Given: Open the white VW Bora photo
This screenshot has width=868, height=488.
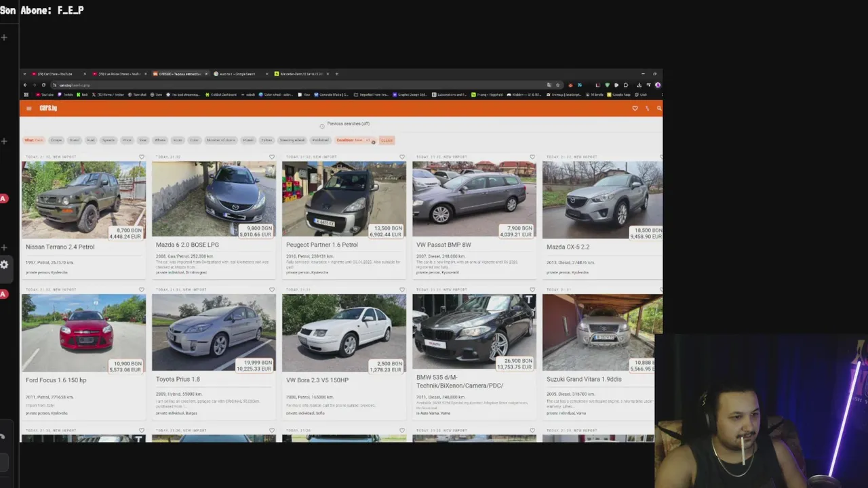Looking at the screenshot, I should [344, 333].
